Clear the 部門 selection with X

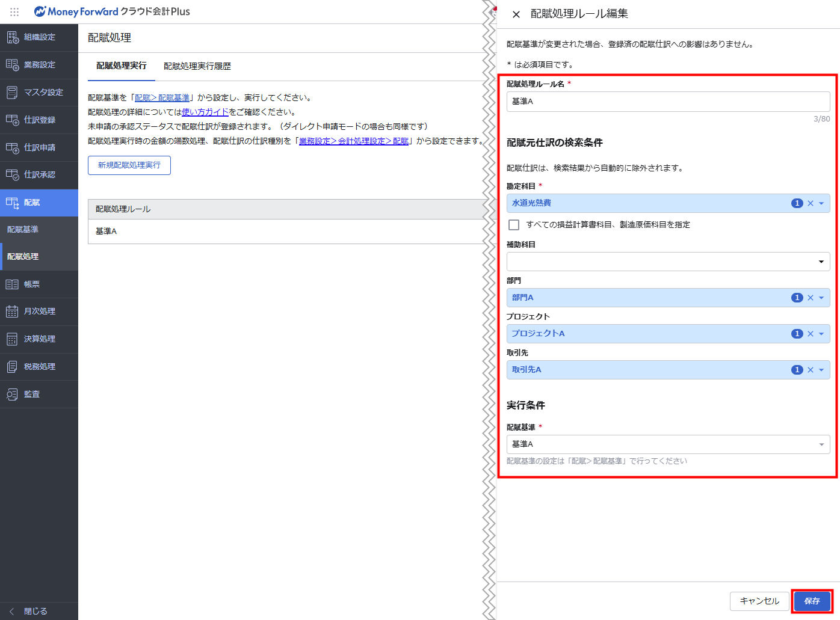pyautogui.click(x=811, y=298)
